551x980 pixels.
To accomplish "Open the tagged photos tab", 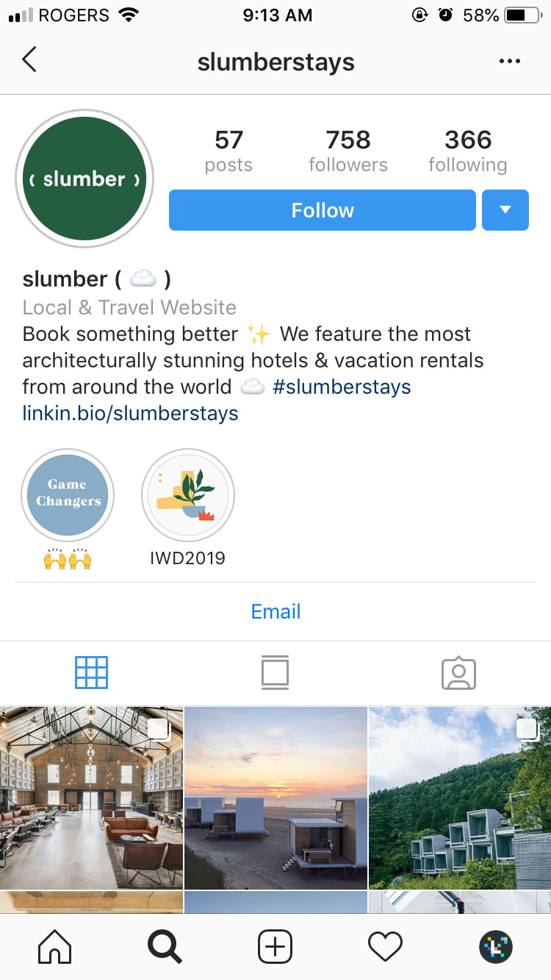I will [459, 672].
